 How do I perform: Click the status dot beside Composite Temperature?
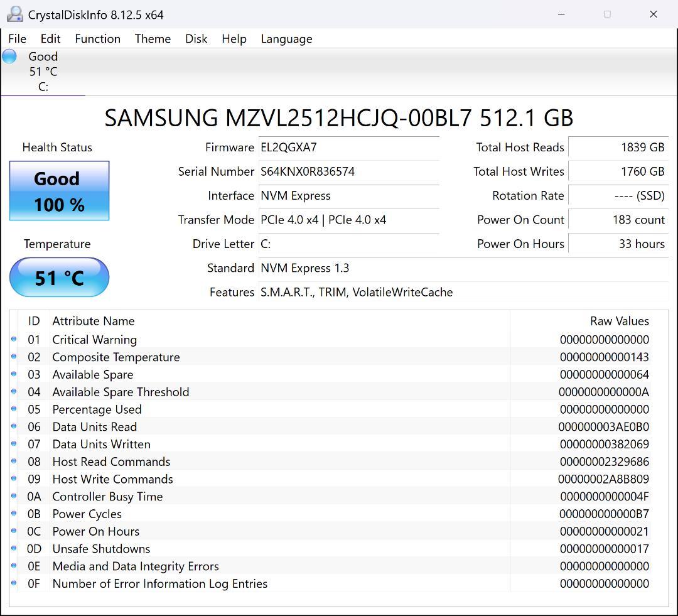(x=14, y=357)
